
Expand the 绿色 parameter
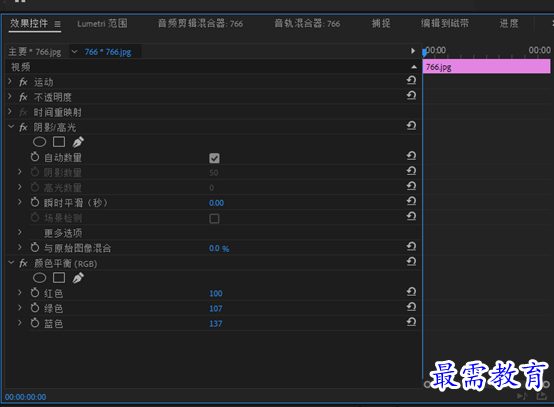pyautogui.click(x=20, y=308)
